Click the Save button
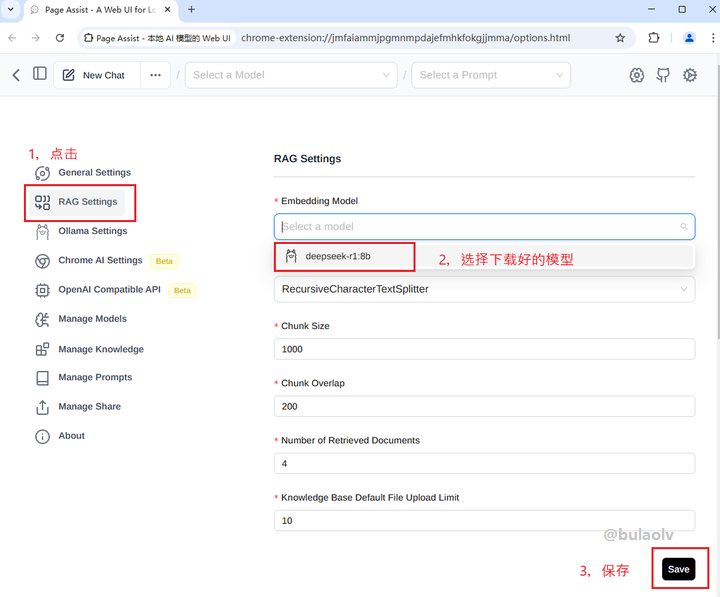This screenshot has width=720, height=597. pyautogui.click(x=678, y=569)
